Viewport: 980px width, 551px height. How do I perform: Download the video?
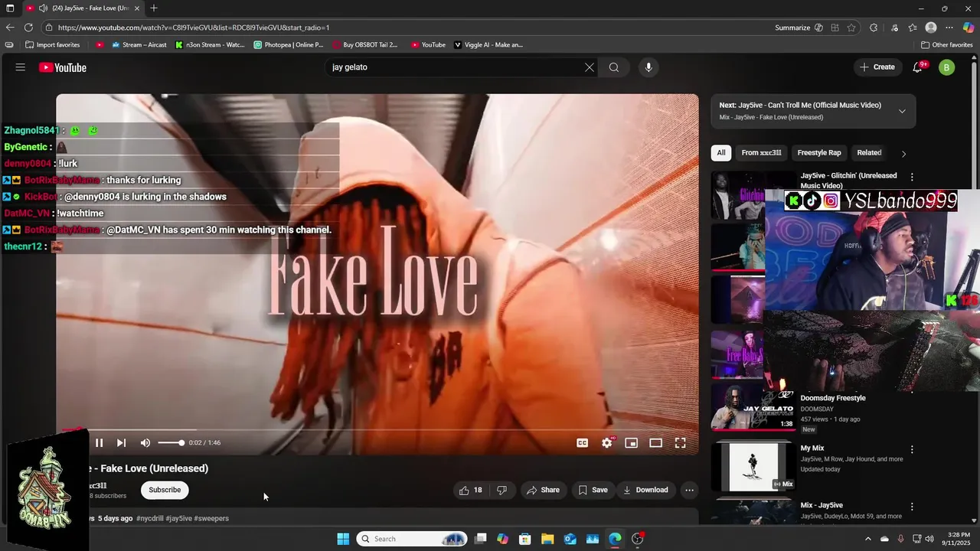[645, 490]
